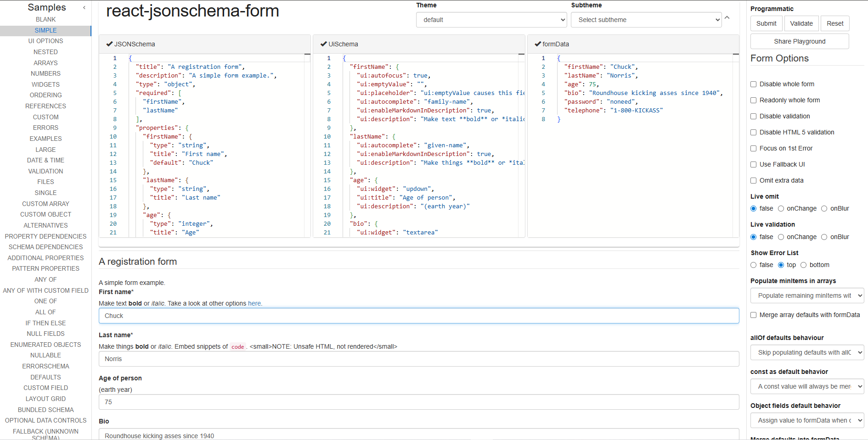This screenshot has height=440, width=868.
Task: Select the UI OPTIONS sample
Action: [x=45, y=41]
